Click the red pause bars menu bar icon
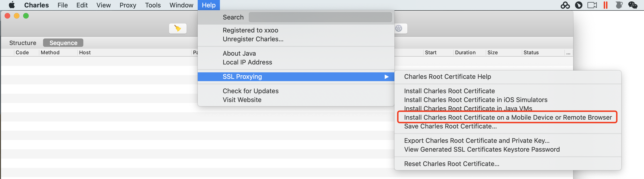The width and height of the screenshot is (644, 179). (x=605, y=5)
